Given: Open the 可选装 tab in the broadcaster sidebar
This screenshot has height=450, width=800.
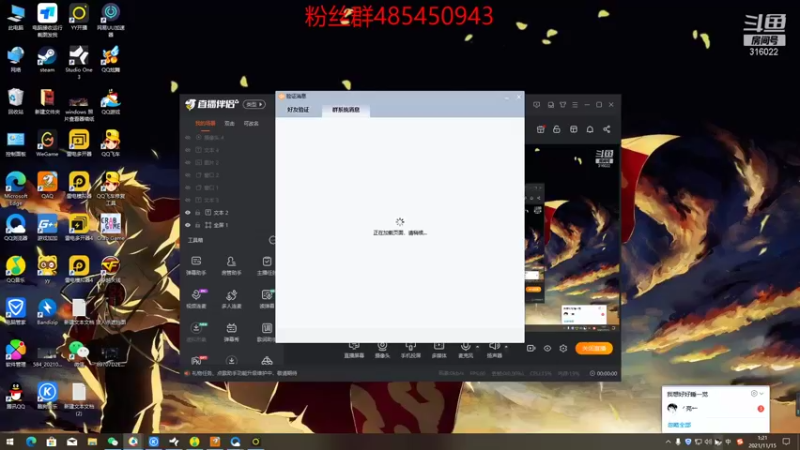Looking at the screenshot, I should [251, 123].
